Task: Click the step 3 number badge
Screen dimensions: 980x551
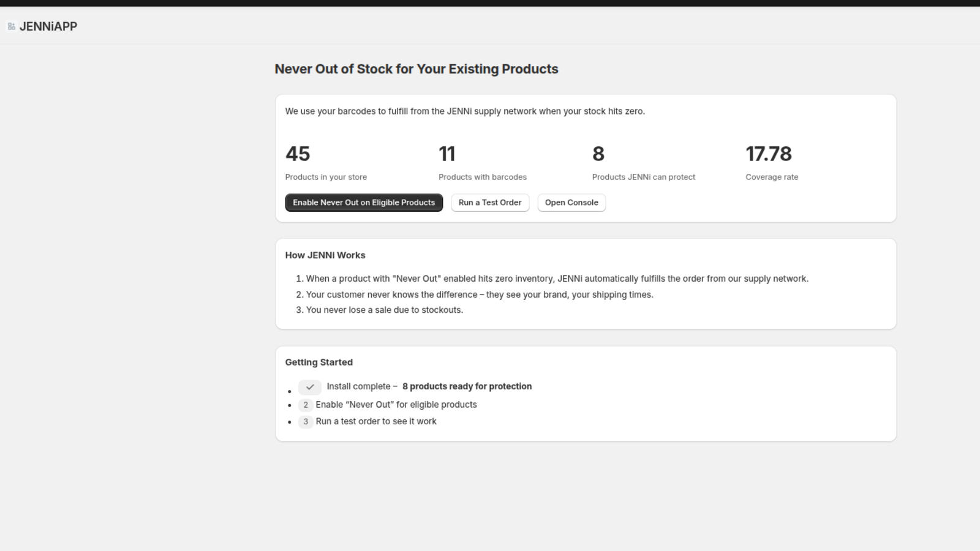Action: tap(306, 422)
